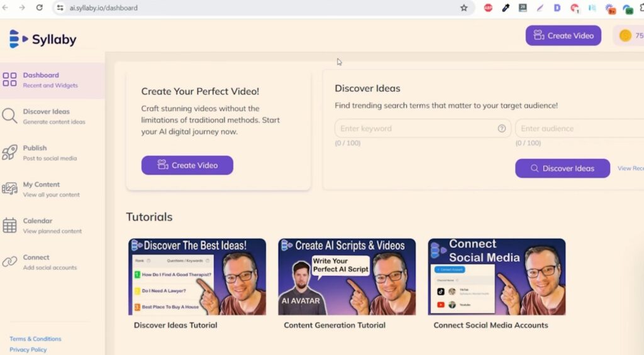Open the Discover Ideas Tutorial thumbnail
The image size is (644, 355).
(197, 277)
